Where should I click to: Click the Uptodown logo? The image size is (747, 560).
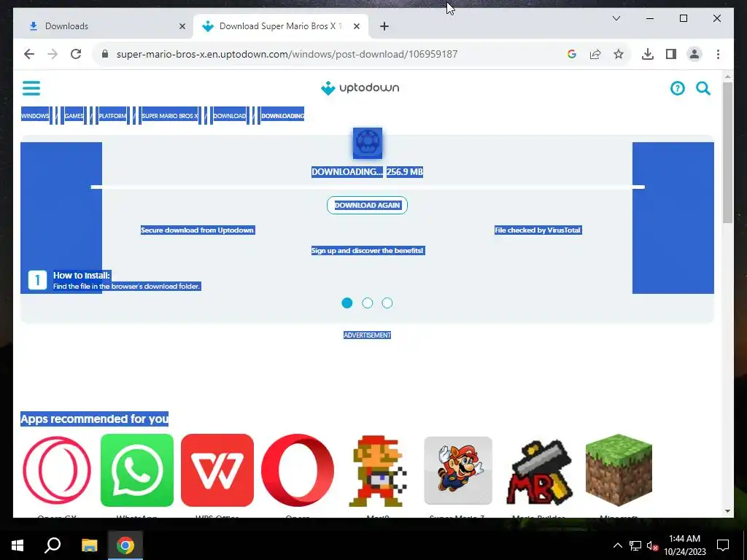[360, 88]
